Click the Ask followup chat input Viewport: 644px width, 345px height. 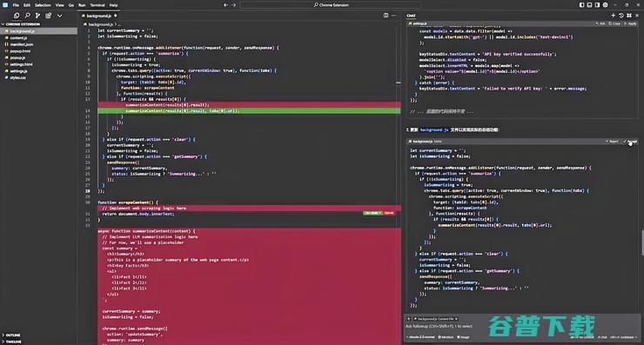coord(521,327)
